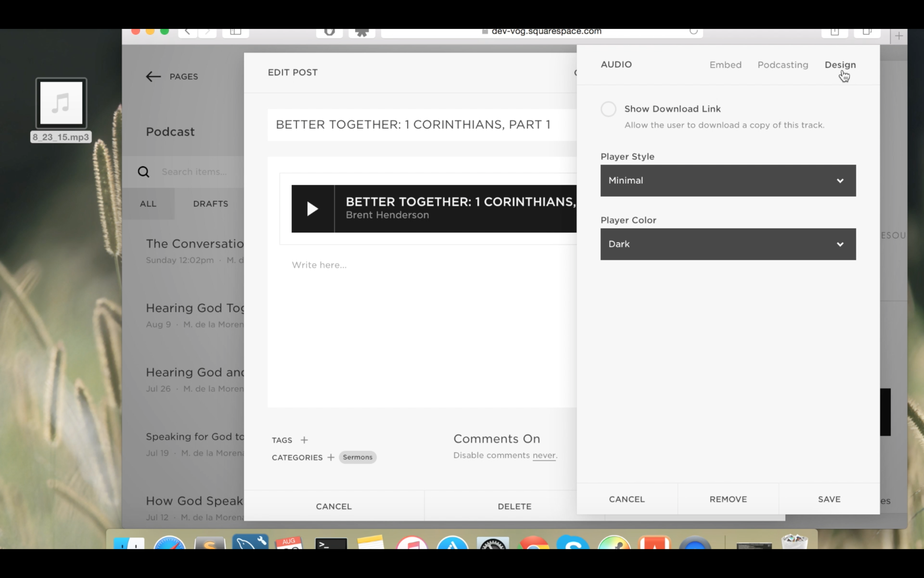924x578 pixels.
Task: Go back to PAGES with the arrow icon
Action: tap(153, 77)
